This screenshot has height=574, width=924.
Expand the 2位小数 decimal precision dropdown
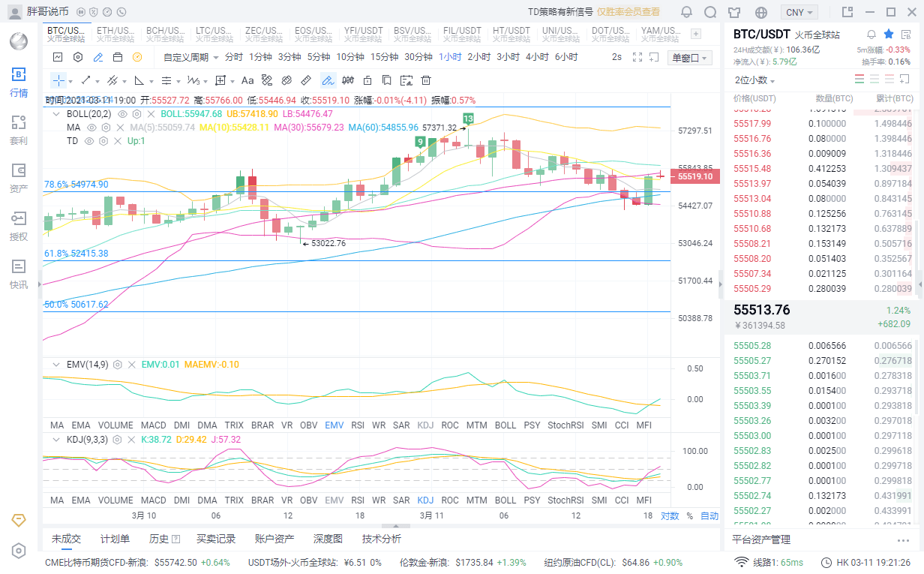tap(755, 80)
